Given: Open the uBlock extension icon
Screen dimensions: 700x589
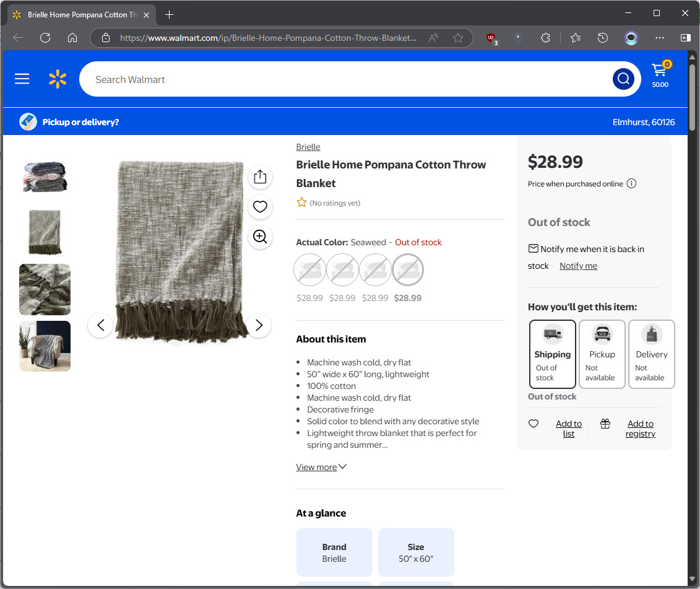Looking at the screenshot, I should pyautogui.click(x=491, y=38).
